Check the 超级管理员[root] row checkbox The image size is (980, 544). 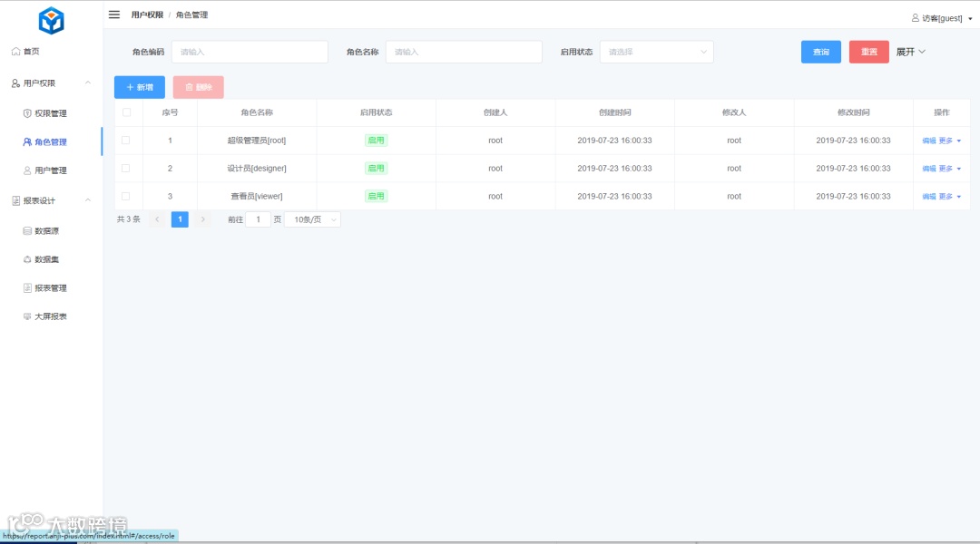tap(125, 141)
